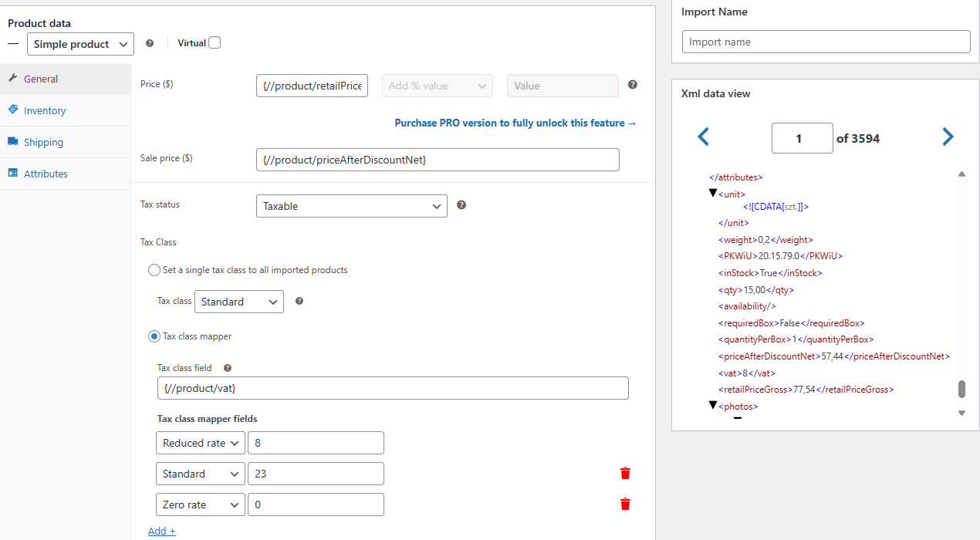The width and height of the screenshot is (980, 540).
Task: Focus the Tax class field with vat
Action: 393,388
